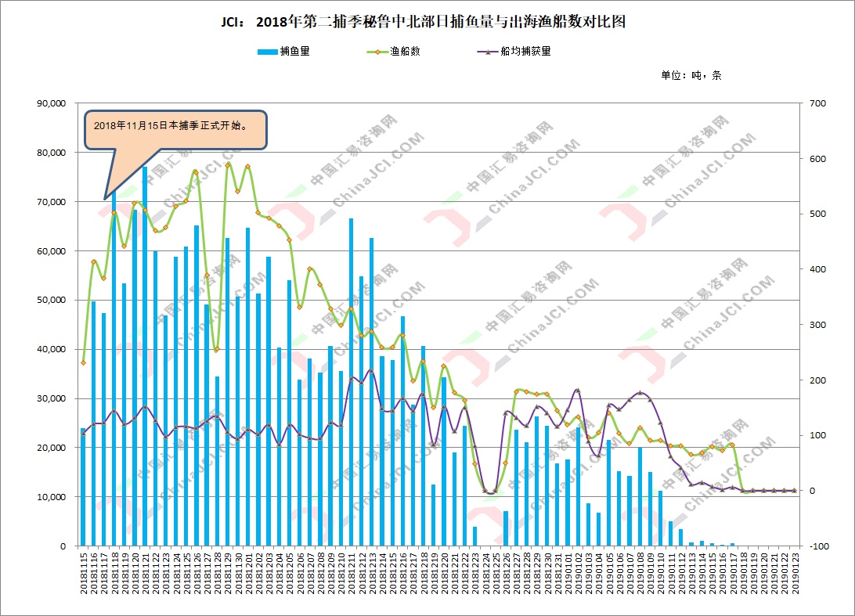855x616 pixels.
Task: Click the 0 label on left axis
Action: pos(64,546)
